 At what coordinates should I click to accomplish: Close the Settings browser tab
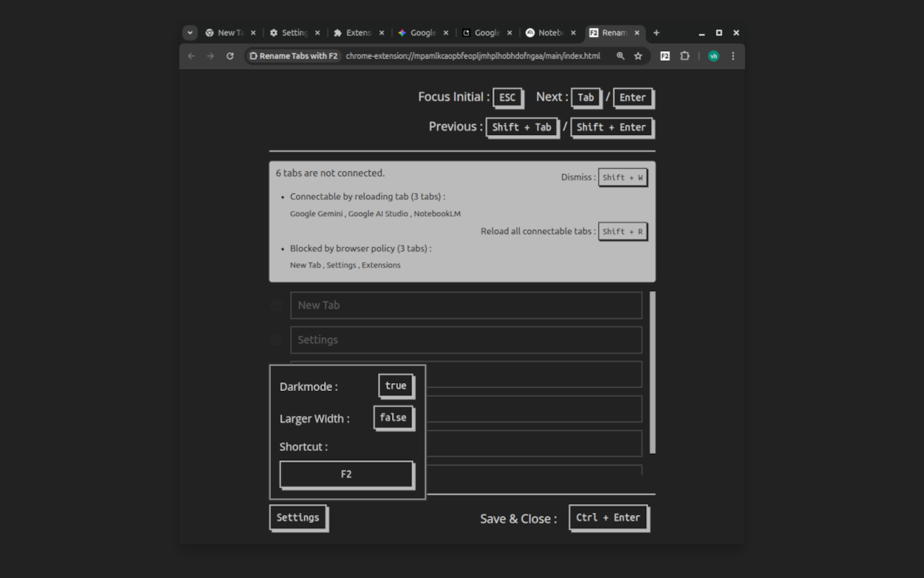point(318,33)
